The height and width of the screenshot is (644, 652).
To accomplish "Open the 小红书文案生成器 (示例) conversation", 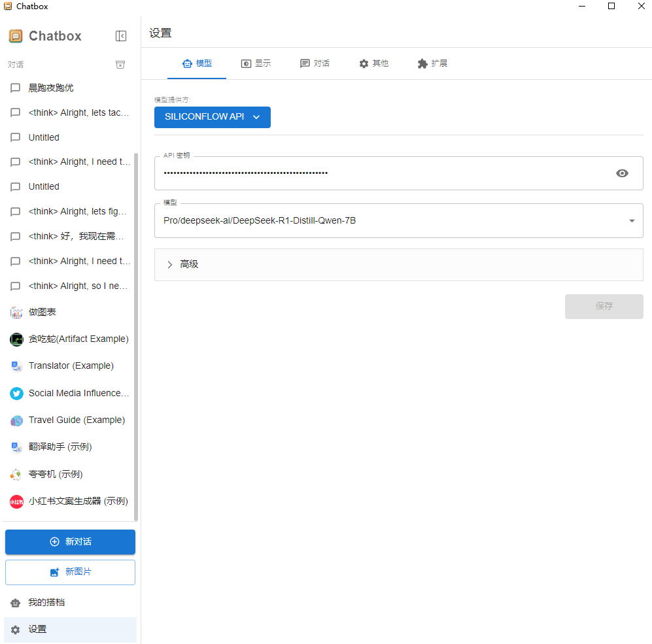I will pos(69,501).
